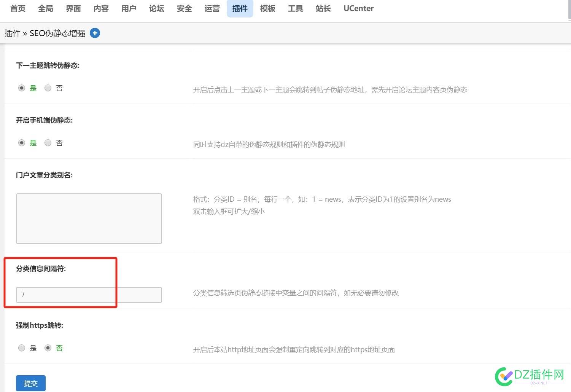Select 是 for 下一主题跳转伪静态
This screenshot has width=571, height=392.
(22, 88)
